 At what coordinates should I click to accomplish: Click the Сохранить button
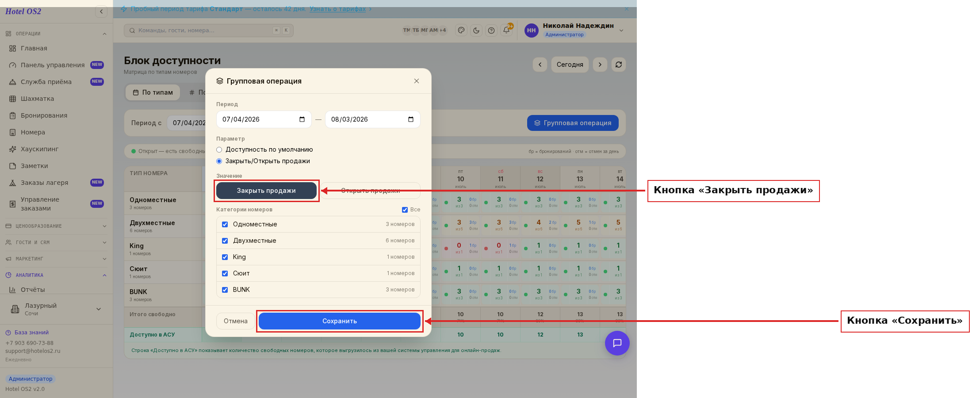(340, 321)
